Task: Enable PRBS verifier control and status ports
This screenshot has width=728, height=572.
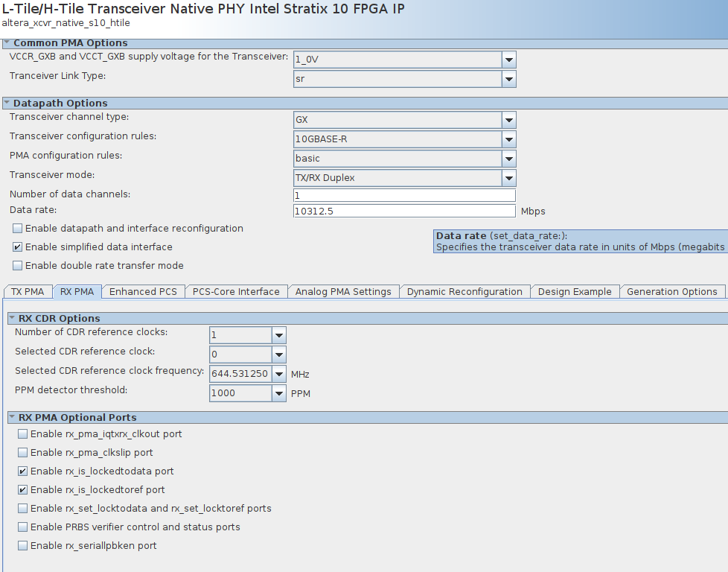Action: (x=23, y=527)
